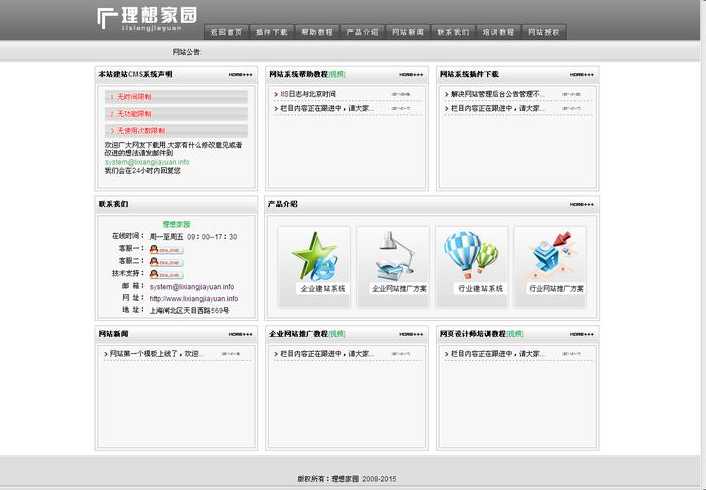Click the 网站系统插件下载 panel heading
Screen dimensions: 706x490
[469, 74]
